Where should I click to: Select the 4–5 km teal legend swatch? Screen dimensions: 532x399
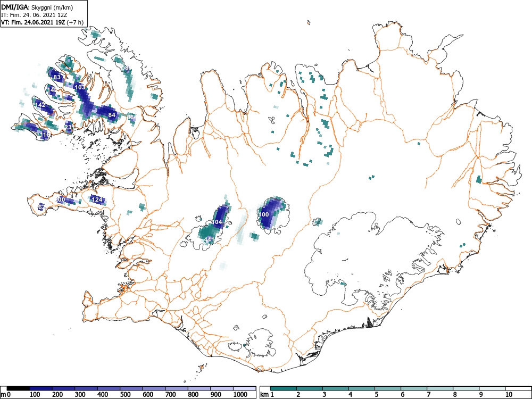click(362, 388)
